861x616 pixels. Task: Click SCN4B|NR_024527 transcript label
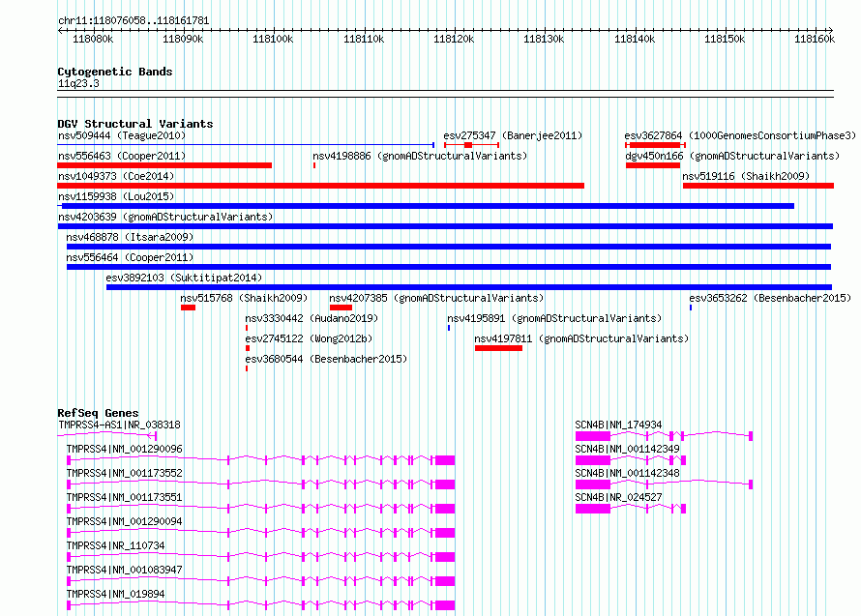[618, 497]
